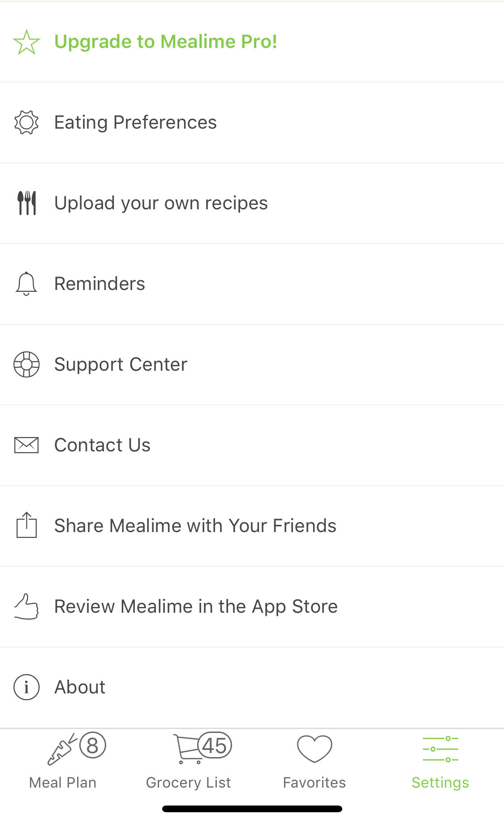Viewport: 504px width, 823px height.
Task: Click the gear icon beside Eating Preferences
Action: pos(26,122)
